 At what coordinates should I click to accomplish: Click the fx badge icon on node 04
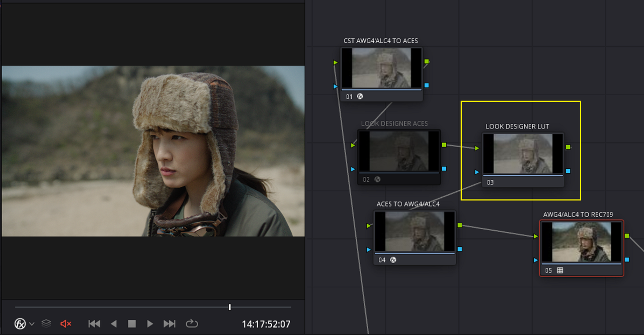[393, 260]
